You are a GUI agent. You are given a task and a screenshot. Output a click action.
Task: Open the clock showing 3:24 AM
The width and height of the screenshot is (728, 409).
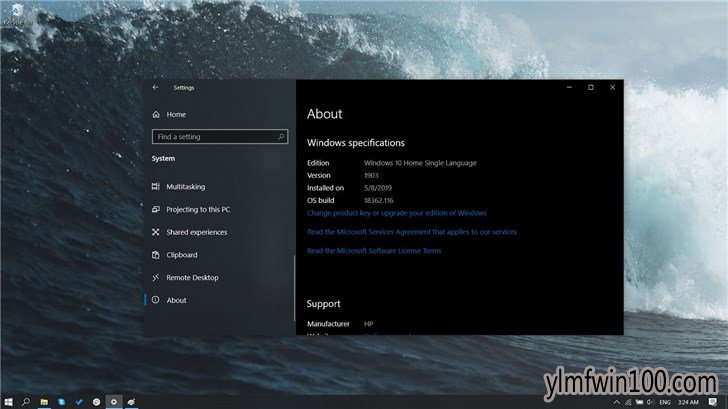(688, 402)
